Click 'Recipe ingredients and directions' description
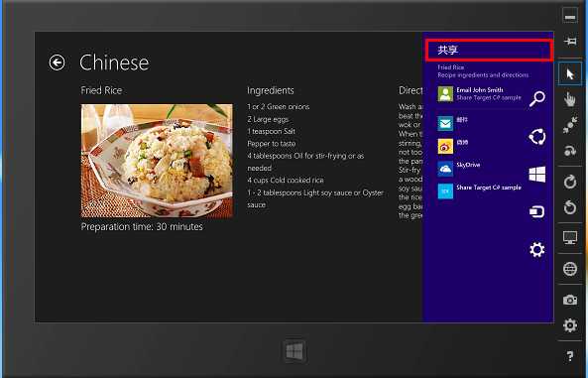 (483, 75)
